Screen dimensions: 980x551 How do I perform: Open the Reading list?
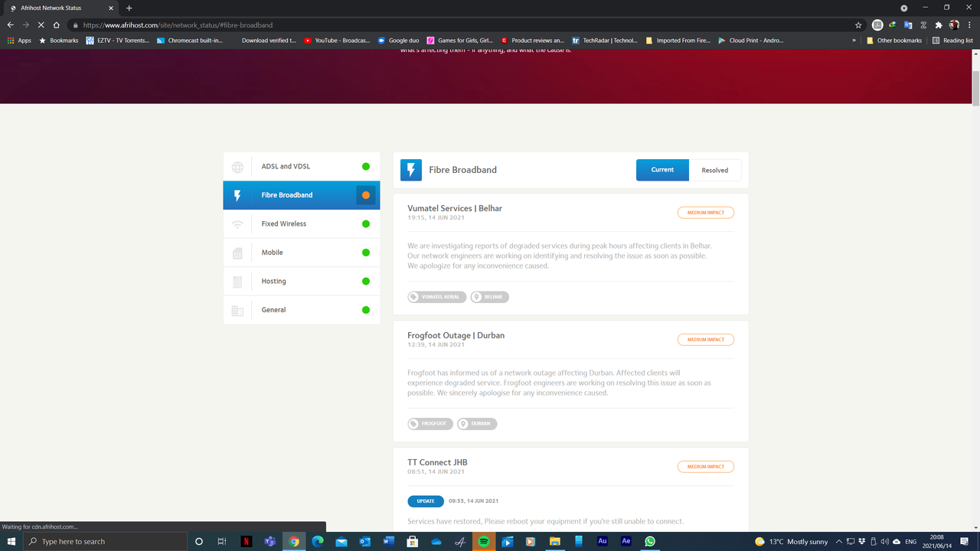pyautogui.click(x=952, y=41)
